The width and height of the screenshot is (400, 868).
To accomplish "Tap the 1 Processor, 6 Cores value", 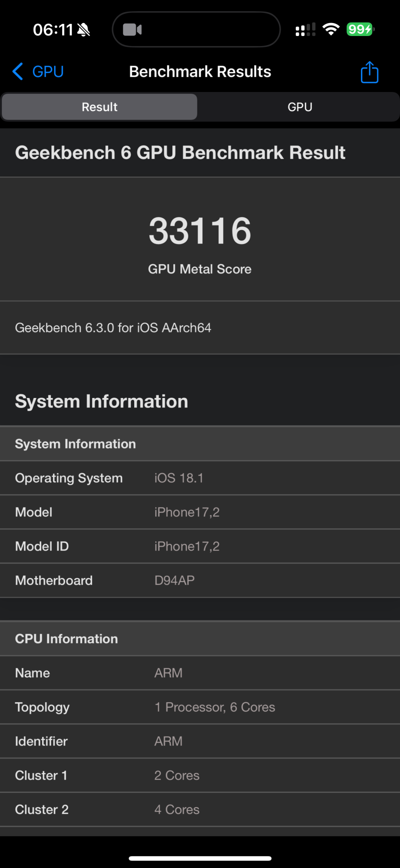I will (x=215, y=707).
